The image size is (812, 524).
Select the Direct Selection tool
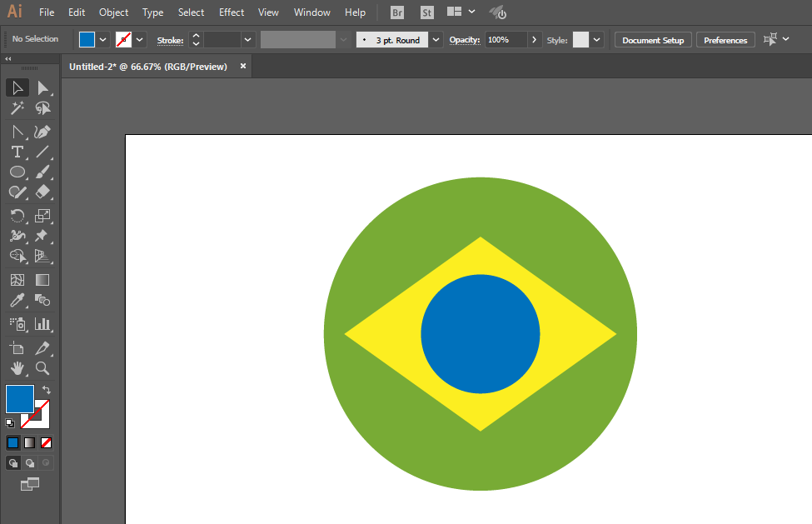pyautogui.click(x=42, y=88)
